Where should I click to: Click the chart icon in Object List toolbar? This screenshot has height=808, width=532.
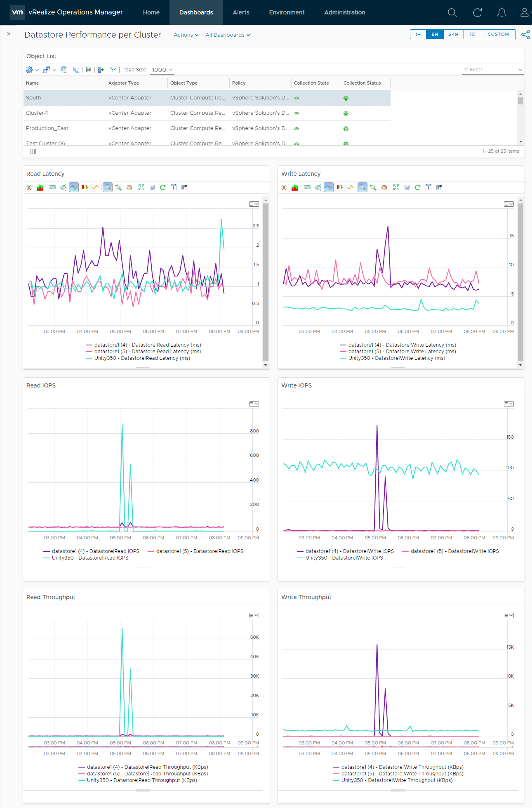[x=89, y=70]
